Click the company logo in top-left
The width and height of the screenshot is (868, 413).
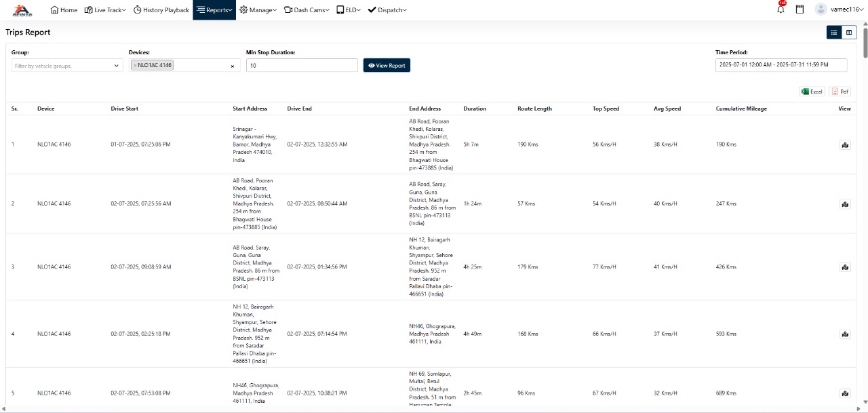point(22,9)
